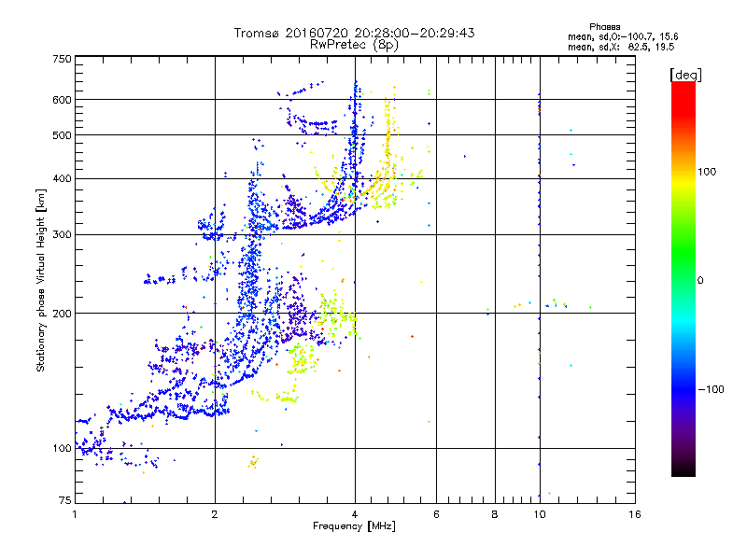The image size is (747, 560).
Task: Click the 'Frequency [MHz]' axis title
Action: tap(354, 526)
